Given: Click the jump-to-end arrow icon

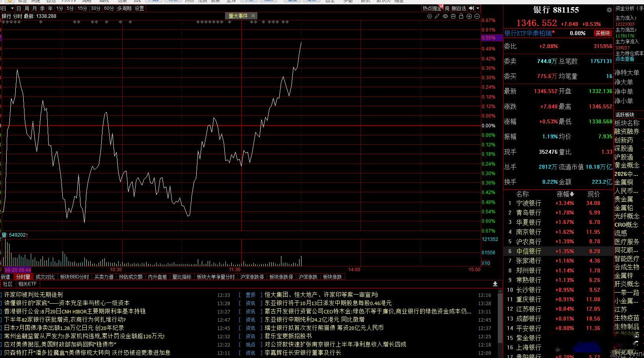Looking at the screenshot, I should coord(471,8).
